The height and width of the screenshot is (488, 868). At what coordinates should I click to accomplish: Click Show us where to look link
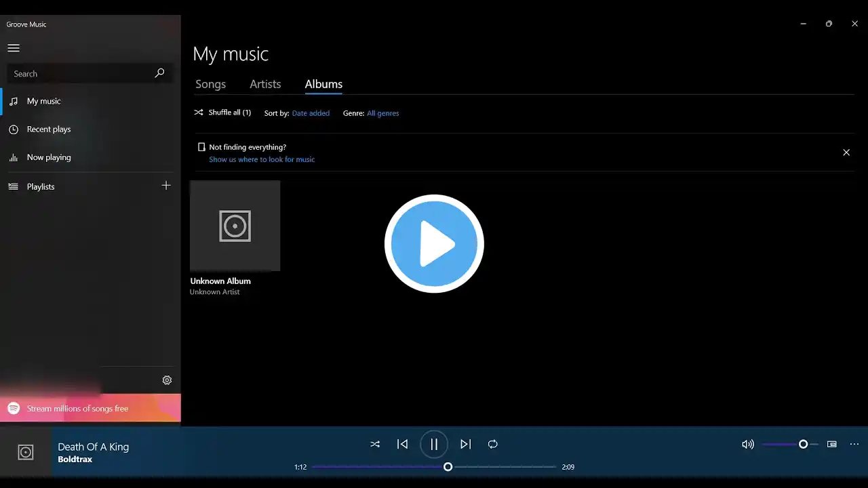(262, 159)
